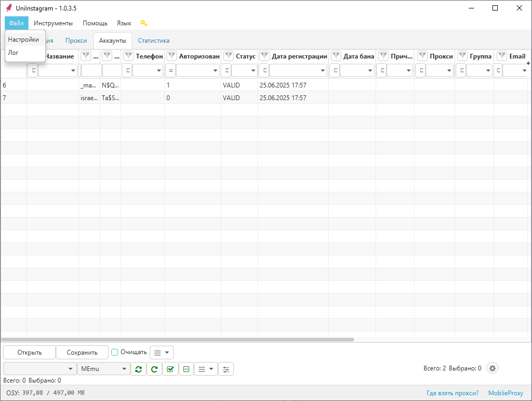Close the Файл menu via its menu button

pos(16,23)
